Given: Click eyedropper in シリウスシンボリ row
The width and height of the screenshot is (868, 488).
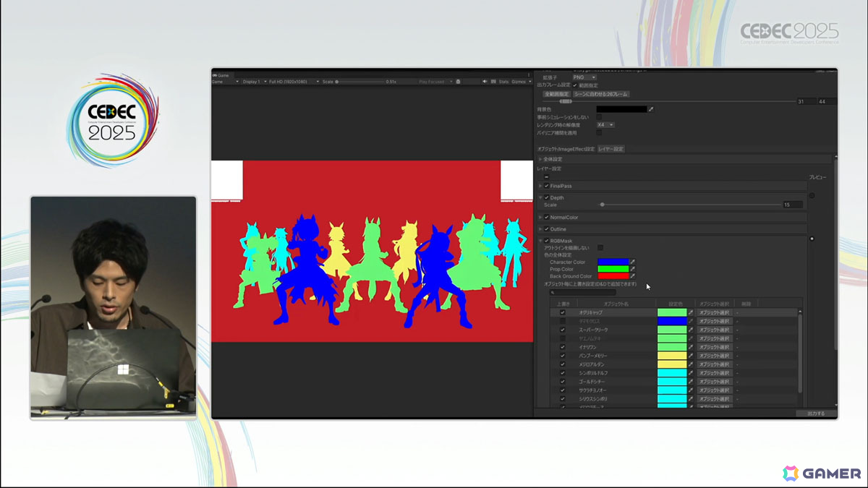Looking at the screenshot, I should (x=691, y=399).
